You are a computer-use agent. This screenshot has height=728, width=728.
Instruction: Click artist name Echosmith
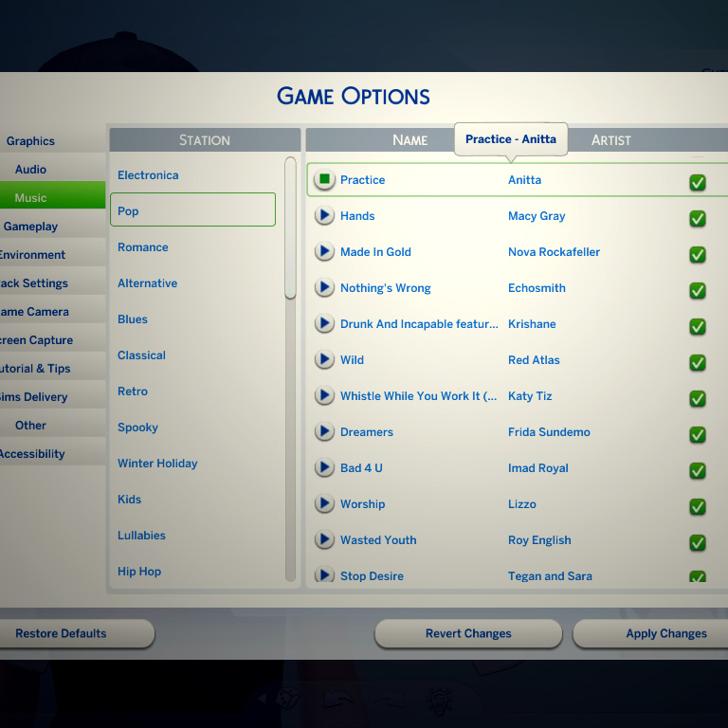pyautogui.click(x=537, y=288)
